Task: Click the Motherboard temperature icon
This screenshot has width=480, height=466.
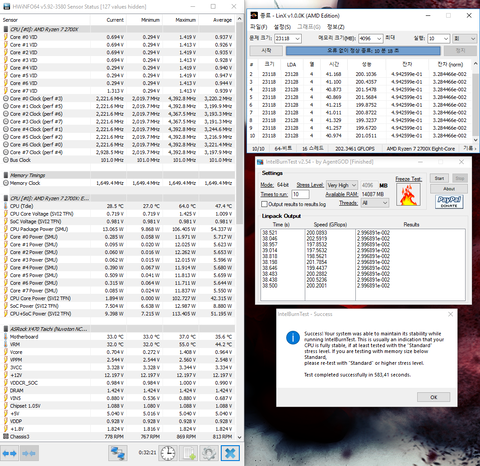Action: (6, 337)
